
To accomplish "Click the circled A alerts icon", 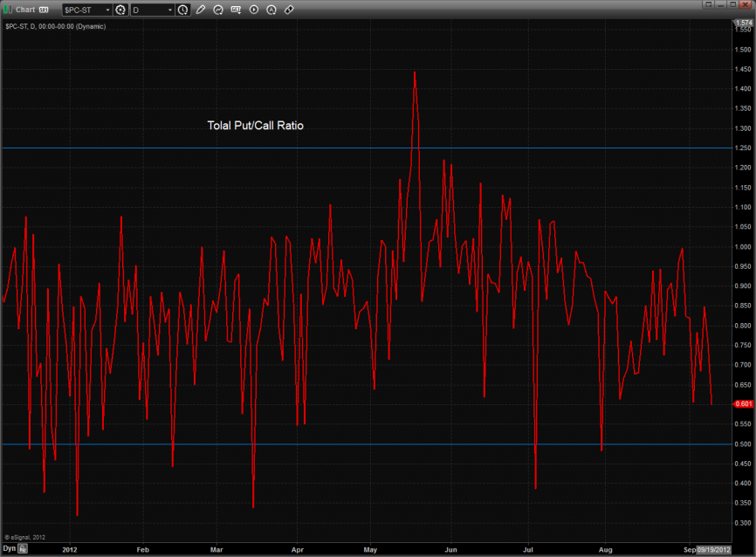I will pos(271,10).
